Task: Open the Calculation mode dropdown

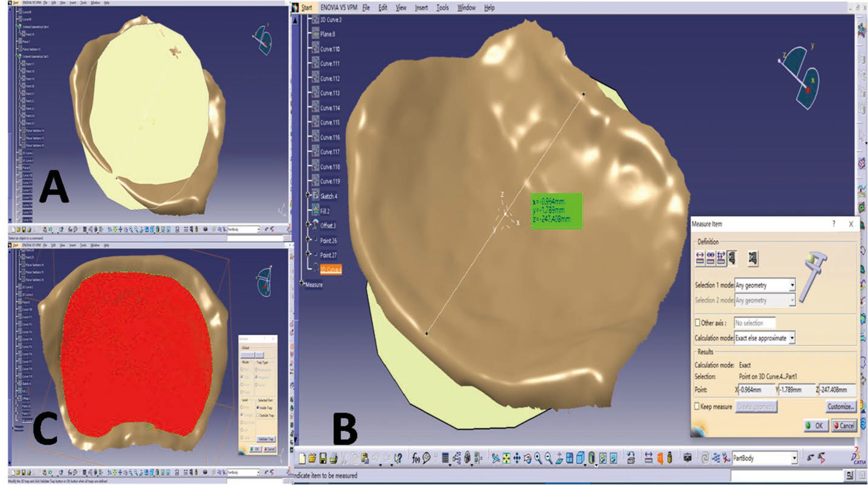Action: (792, 338)
